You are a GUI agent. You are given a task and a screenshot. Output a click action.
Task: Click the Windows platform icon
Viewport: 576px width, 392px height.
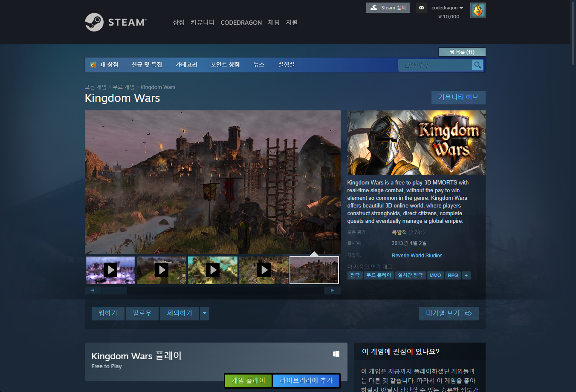pos(336,354)
